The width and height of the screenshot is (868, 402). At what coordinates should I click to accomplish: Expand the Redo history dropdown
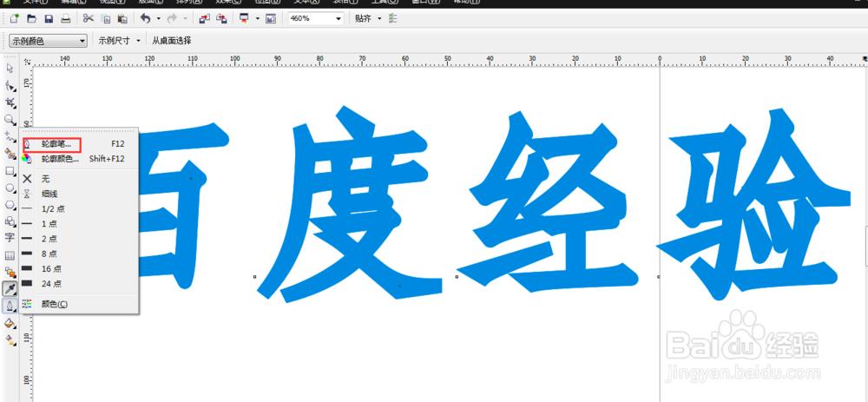(x=185, y=19)
